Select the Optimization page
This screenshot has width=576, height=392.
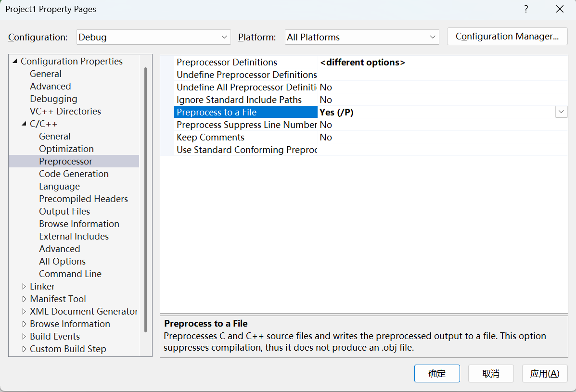tap(66, 149)
